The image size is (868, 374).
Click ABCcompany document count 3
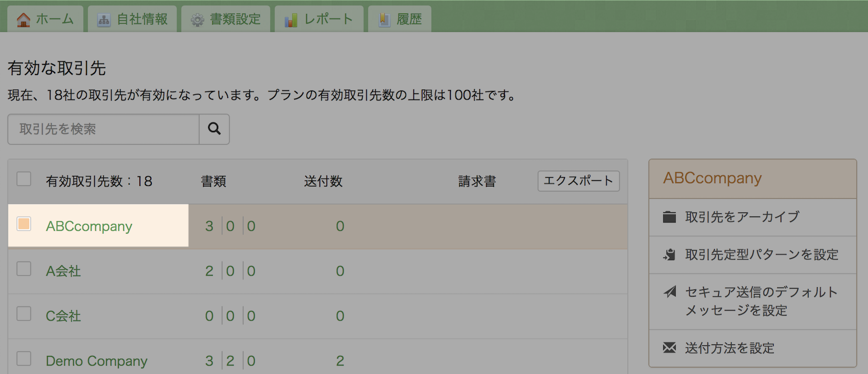(209, 226)
